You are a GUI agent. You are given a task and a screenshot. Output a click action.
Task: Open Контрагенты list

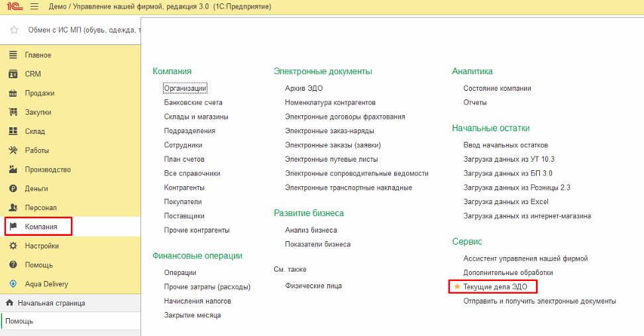(184, 188)
